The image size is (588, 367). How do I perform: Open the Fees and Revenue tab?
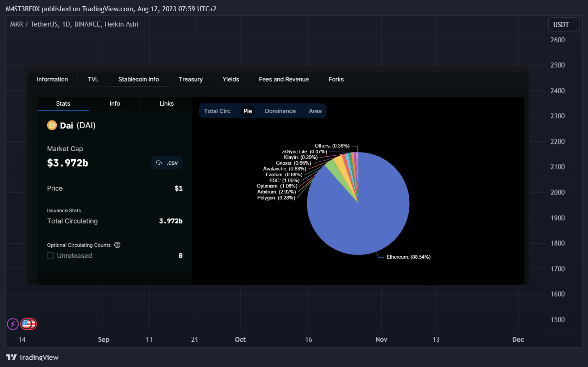(x=284, y=80)
